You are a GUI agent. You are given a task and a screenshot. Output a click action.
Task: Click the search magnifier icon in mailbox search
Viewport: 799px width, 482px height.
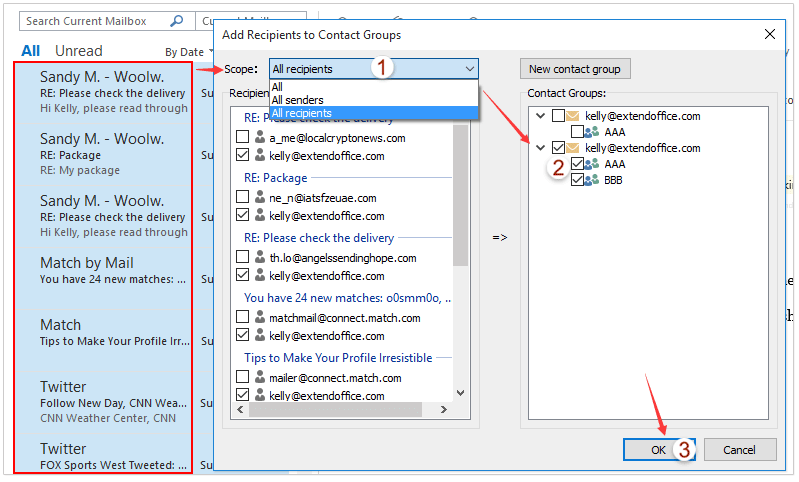[177, 20]
